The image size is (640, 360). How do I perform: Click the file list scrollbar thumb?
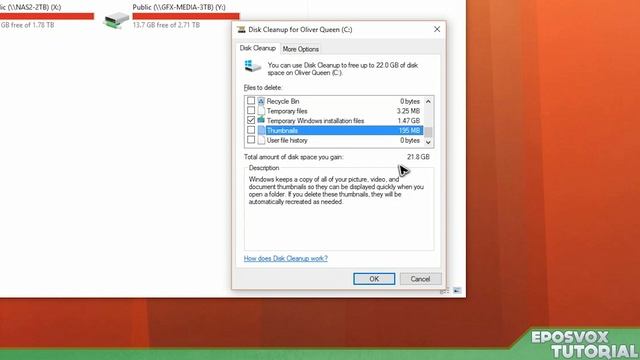[x=428, y=132]
